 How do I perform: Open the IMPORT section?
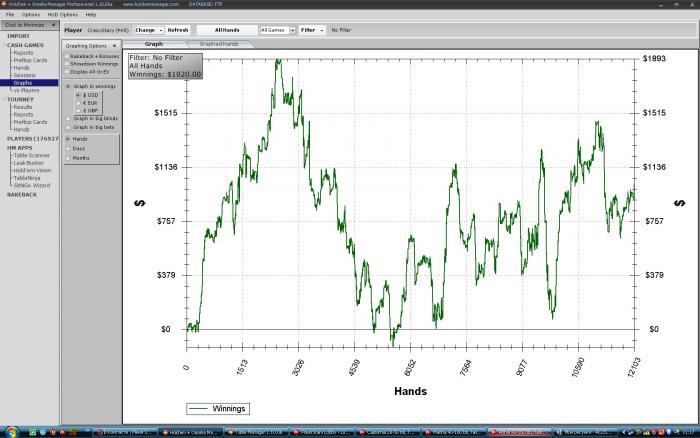[x=18, y=36]
